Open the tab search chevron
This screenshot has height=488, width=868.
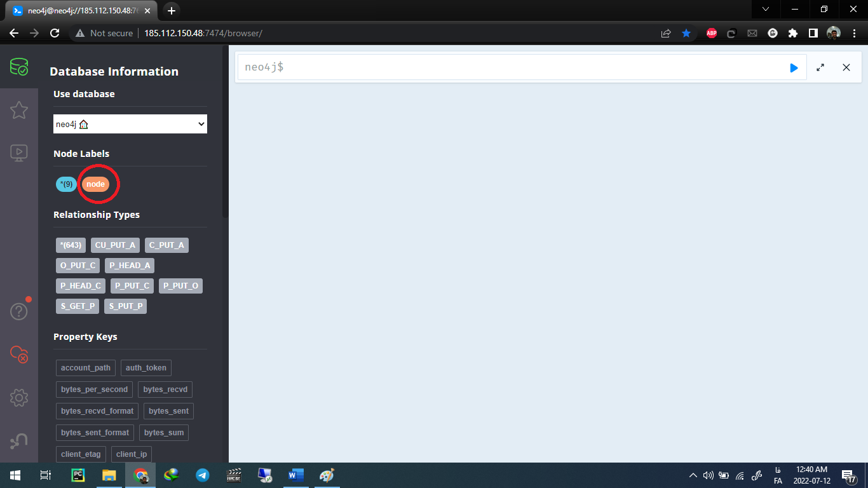coord(766,10)
